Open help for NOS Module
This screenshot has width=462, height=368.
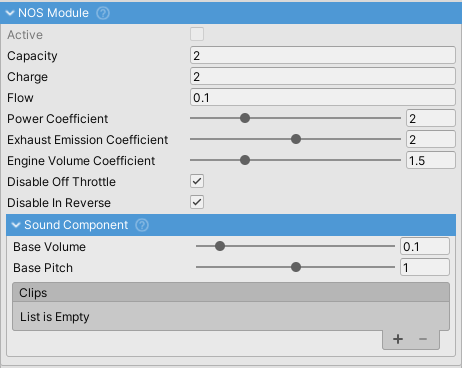pyautogui.click(x=103, y=13)
